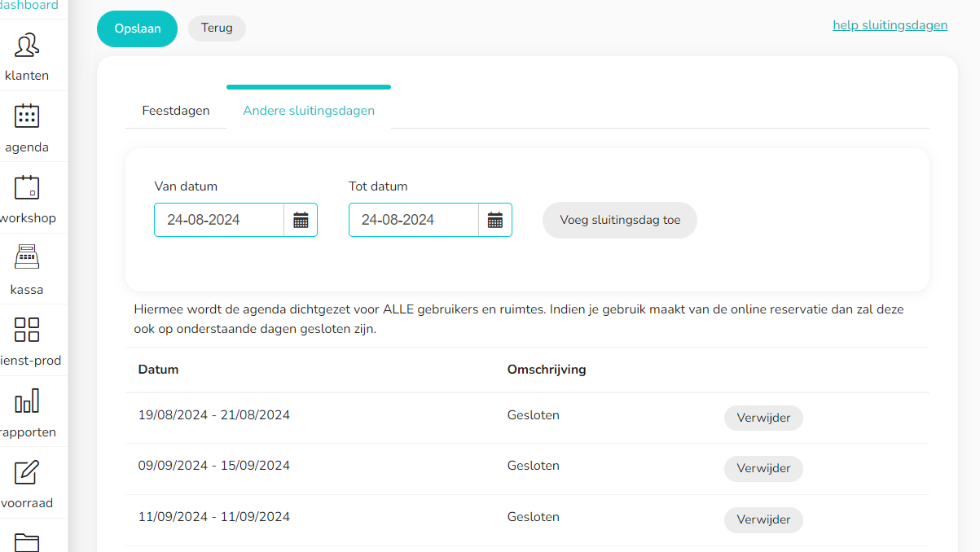Screen dimensions: 980x552
Task: Click the klanten label in sidebar
Action: [27, 76]
